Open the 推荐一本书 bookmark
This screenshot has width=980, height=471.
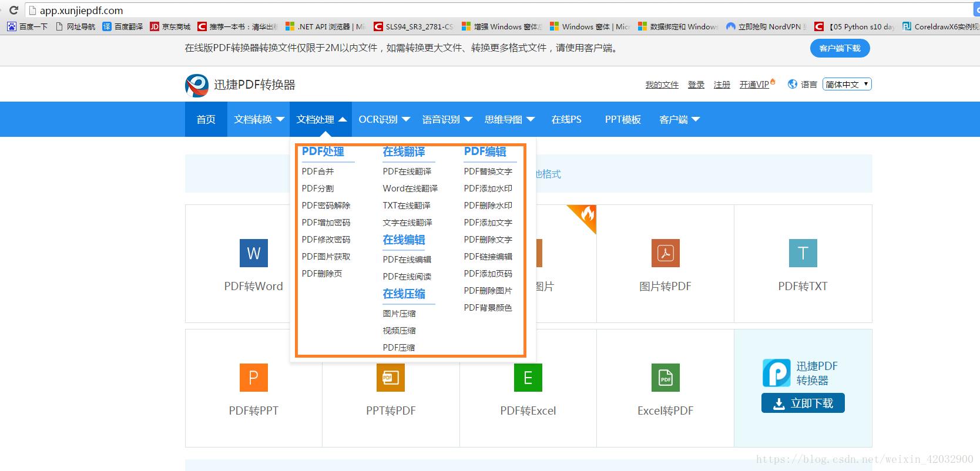pyautogui.click(x=237, y=26)
